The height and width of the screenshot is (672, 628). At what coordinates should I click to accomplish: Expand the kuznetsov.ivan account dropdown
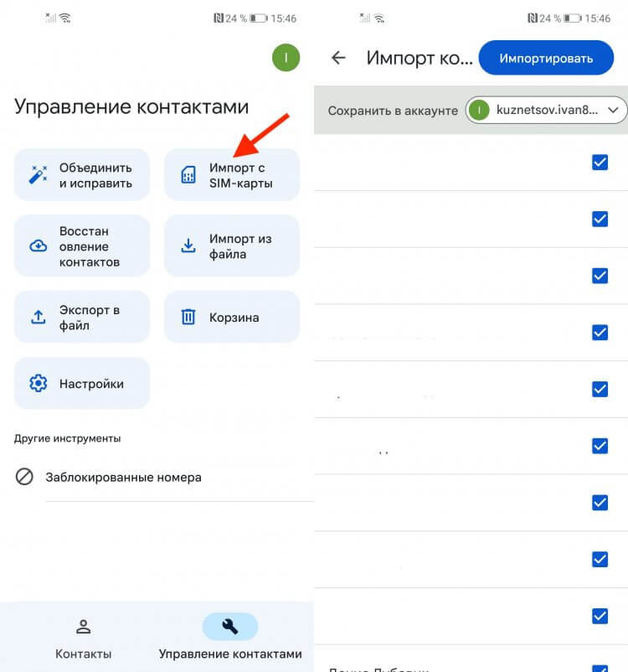[547, 110]
